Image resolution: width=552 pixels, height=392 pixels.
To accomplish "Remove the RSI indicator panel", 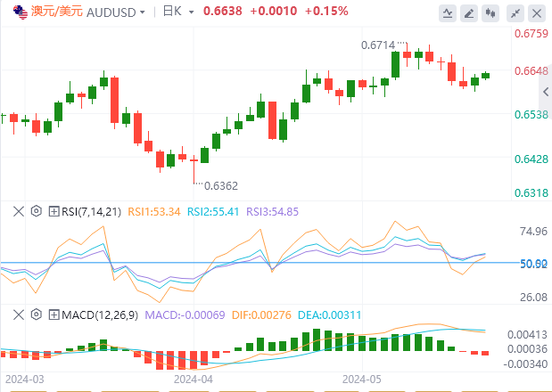I will coord(18,211).
